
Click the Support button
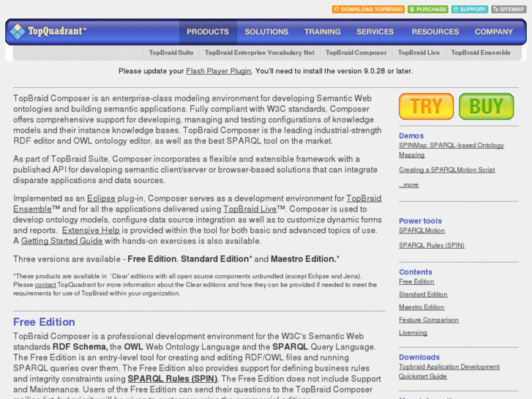470,10
